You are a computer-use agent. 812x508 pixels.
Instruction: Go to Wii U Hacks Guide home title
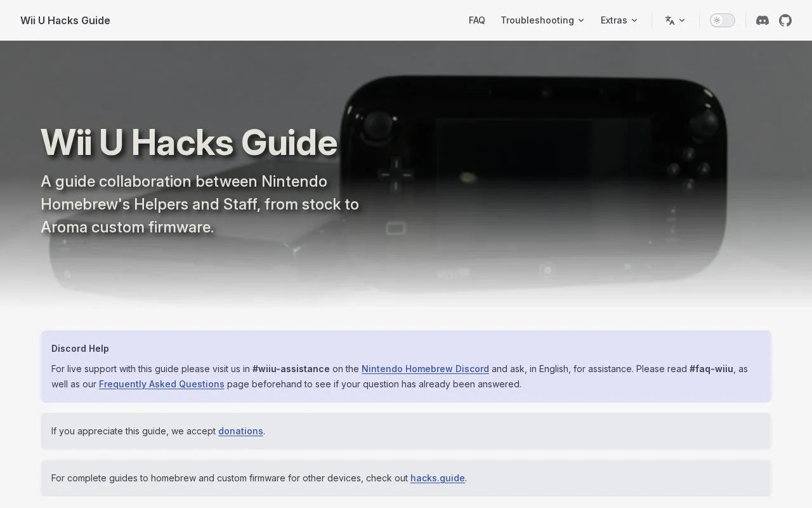[x=65, y=20]
